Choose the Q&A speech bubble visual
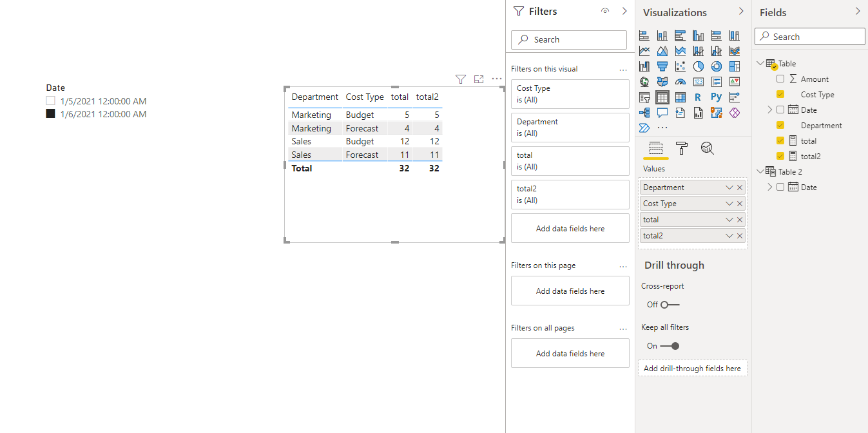The height and width of the screenshot is (433, 868). click(662, 113)
